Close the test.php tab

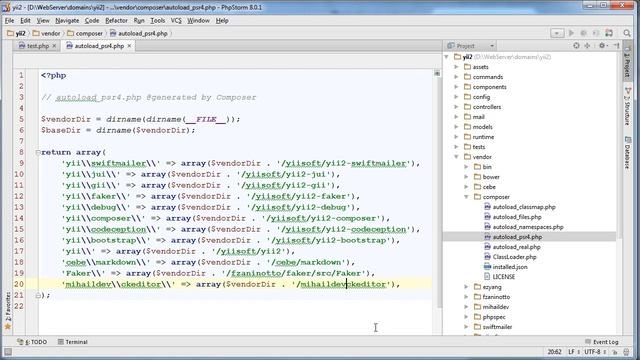pos(54,46)
